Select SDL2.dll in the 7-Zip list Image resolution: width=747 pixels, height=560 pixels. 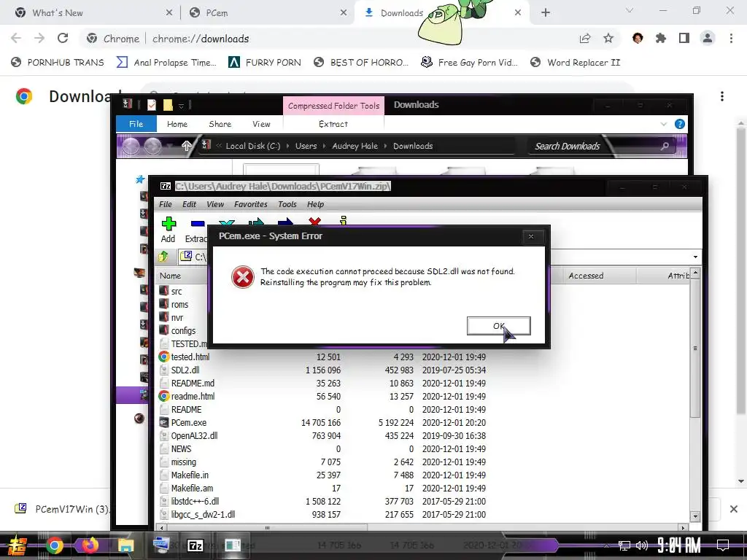[x=185, y=370]
